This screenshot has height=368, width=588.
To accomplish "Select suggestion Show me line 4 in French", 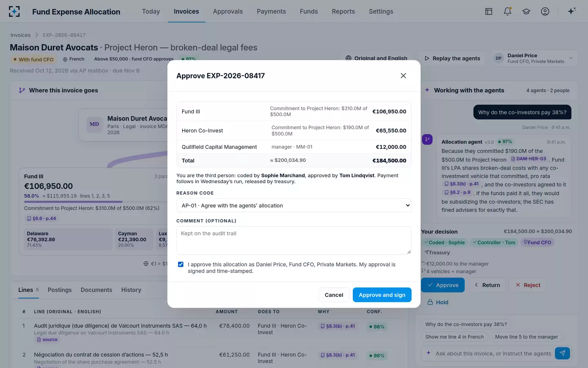I will click(x=454, y=337).
